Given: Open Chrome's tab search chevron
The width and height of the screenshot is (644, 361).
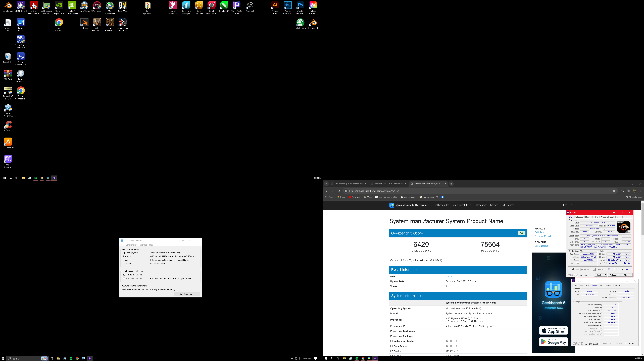Looking at the screenshot, I should tap(326, 184).
